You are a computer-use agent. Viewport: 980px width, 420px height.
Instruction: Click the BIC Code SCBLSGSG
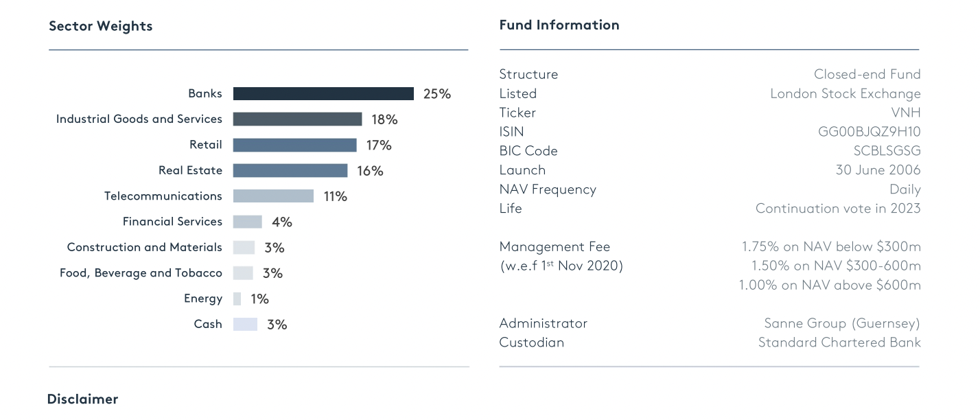[887, 151]
